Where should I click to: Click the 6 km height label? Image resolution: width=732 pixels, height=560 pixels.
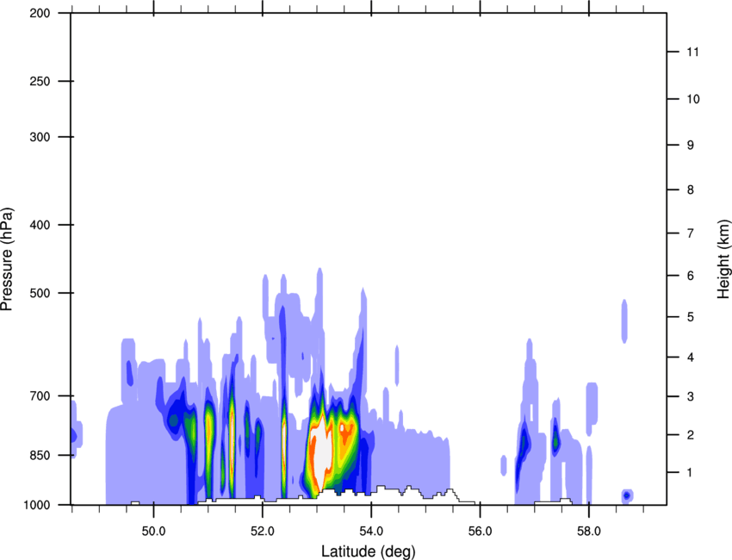pos(691,276)
